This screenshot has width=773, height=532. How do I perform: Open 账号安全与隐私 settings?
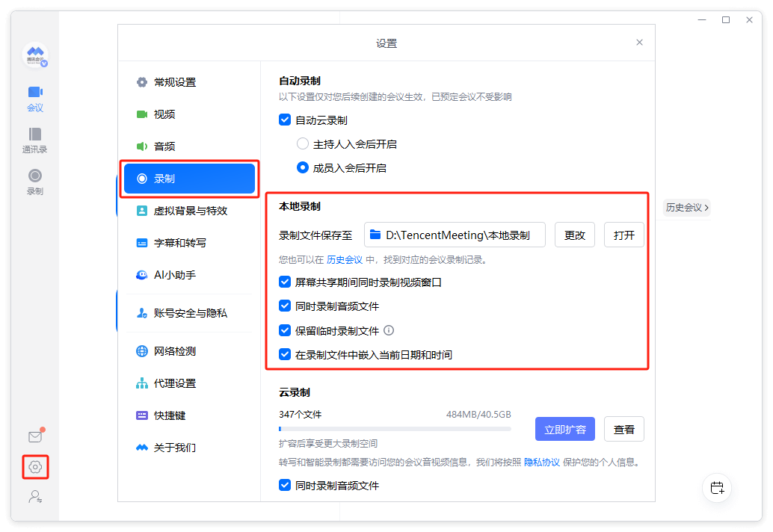[x=189, y=313]
